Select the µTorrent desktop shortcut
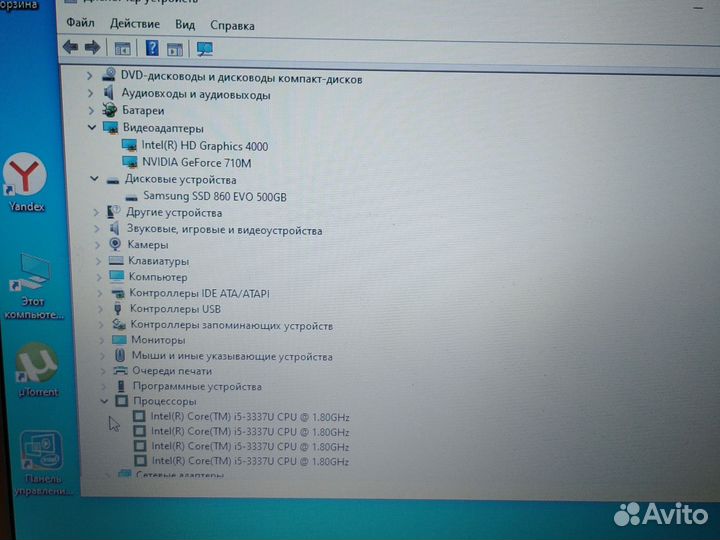720x540 pixels. [x=38, y=370]
